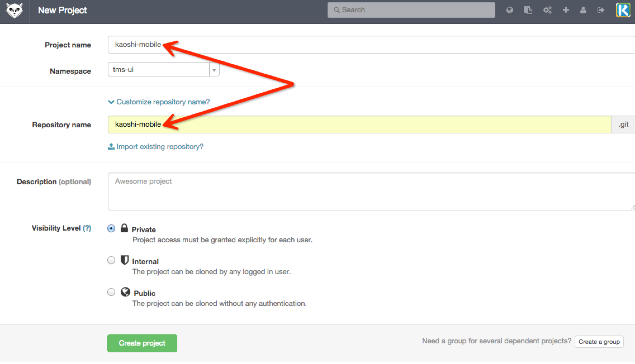
Task: Open the K user avatar
Action: 623,10
